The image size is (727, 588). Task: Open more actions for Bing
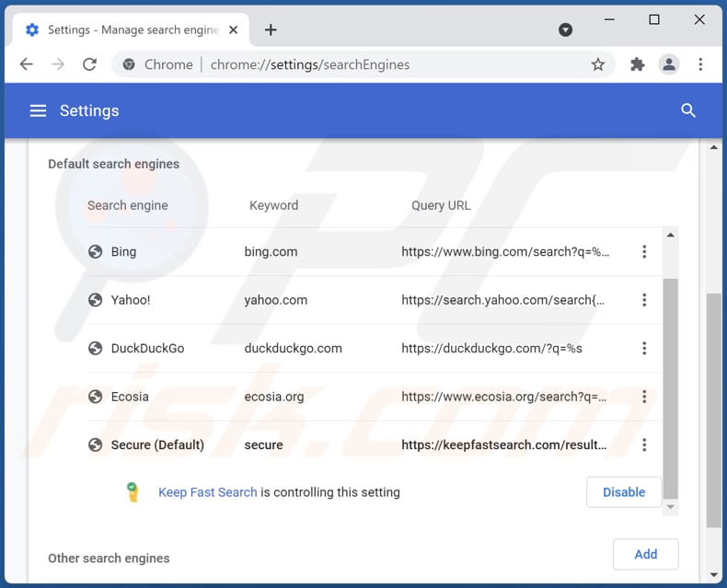(x=644, y=252)
